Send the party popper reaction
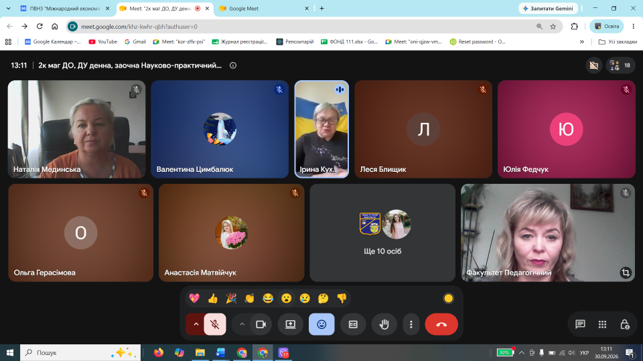Image resolution: width=643 pixels, height=361 pixels. [x=231, y=298]
